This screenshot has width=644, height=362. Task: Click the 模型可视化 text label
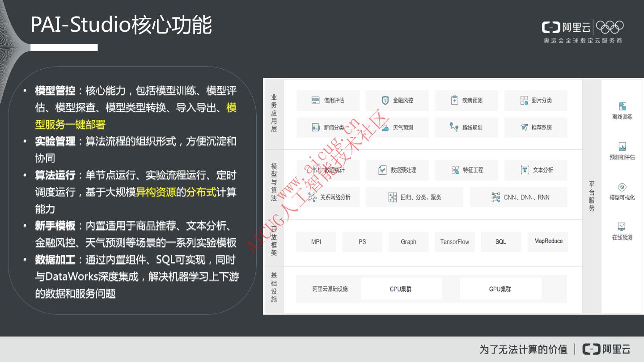(x=622, y=198)
